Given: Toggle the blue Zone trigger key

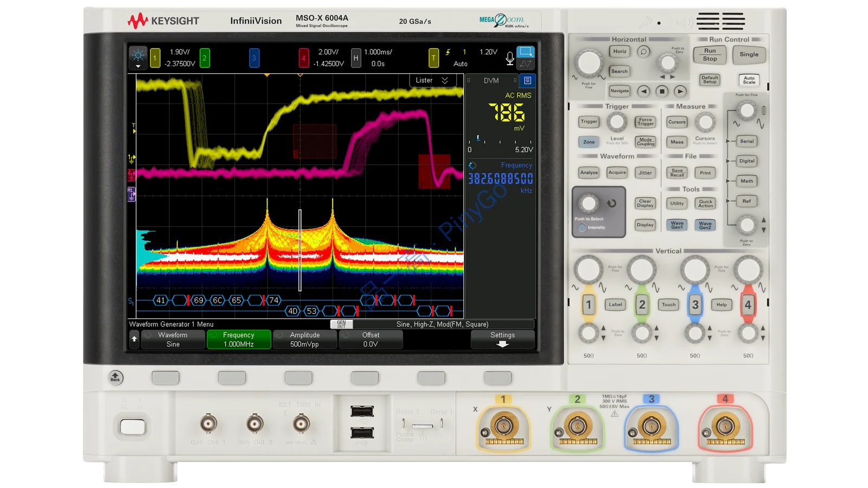Looking at the screenshot, I should [589, 142].
